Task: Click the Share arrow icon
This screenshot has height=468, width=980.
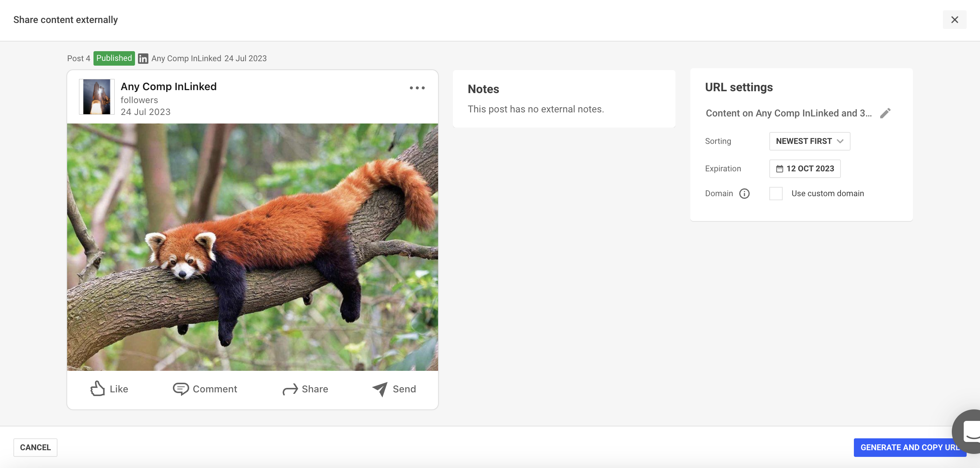Action: coord(290,389)
